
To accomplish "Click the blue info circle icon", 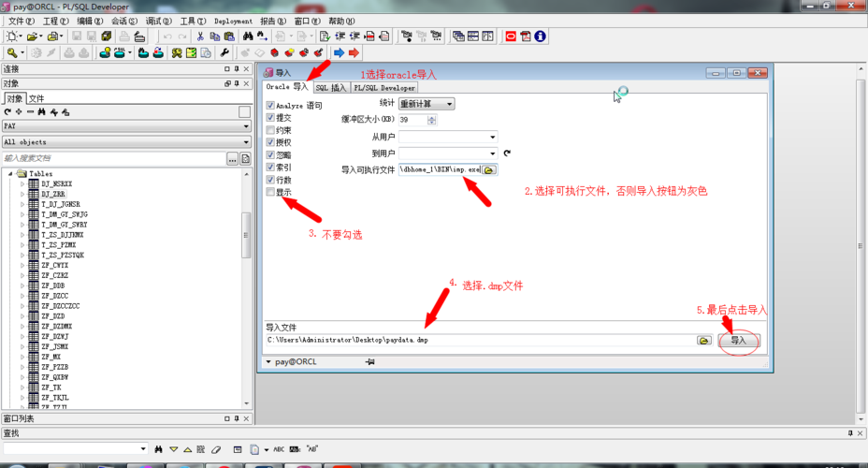I will (540, 37).
